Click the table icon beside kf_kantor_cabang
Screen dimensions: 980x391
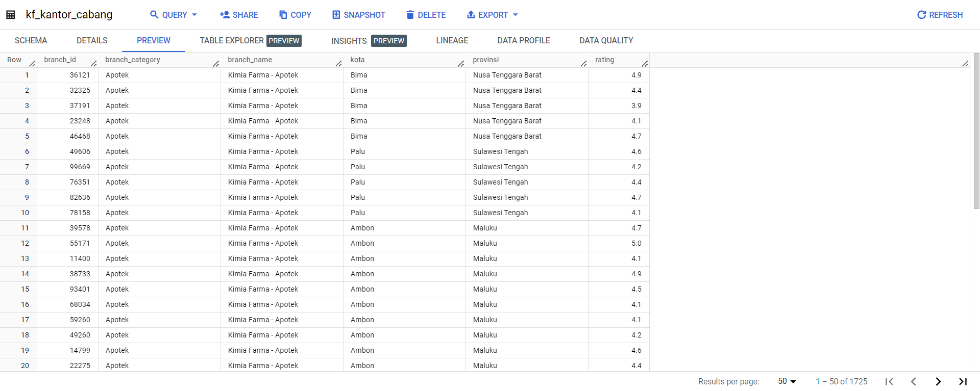click(x=11, y=15)
